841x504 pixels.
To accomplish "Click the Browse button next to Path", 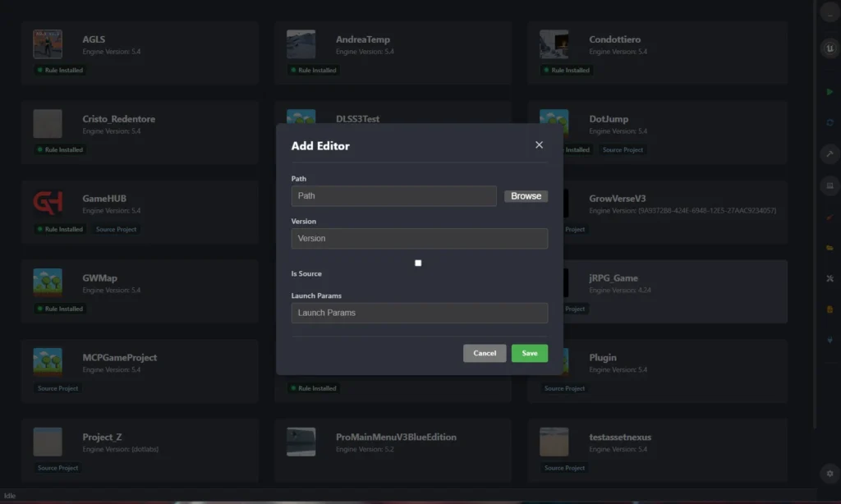I will pyautogui.click(x=526, y=196).
